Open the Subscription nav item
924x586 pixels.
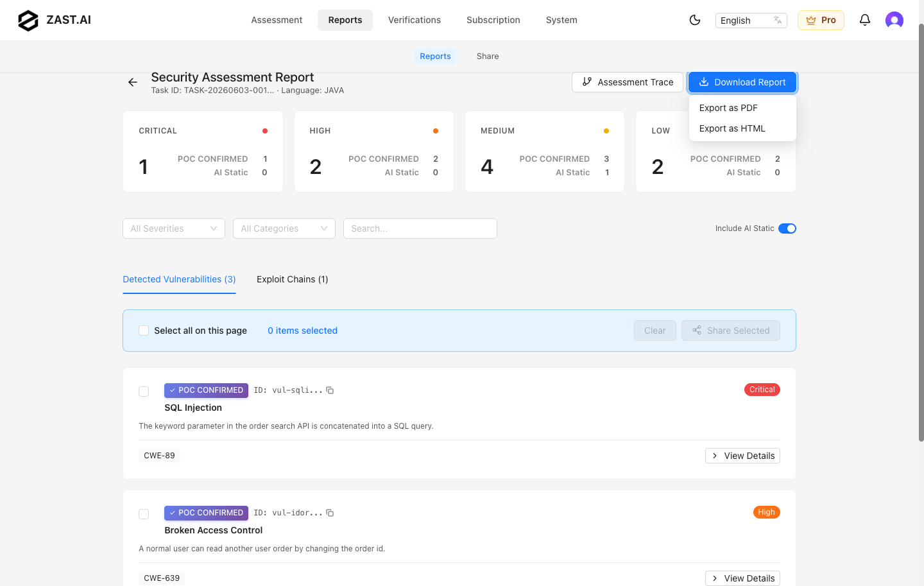coord(493,20)
